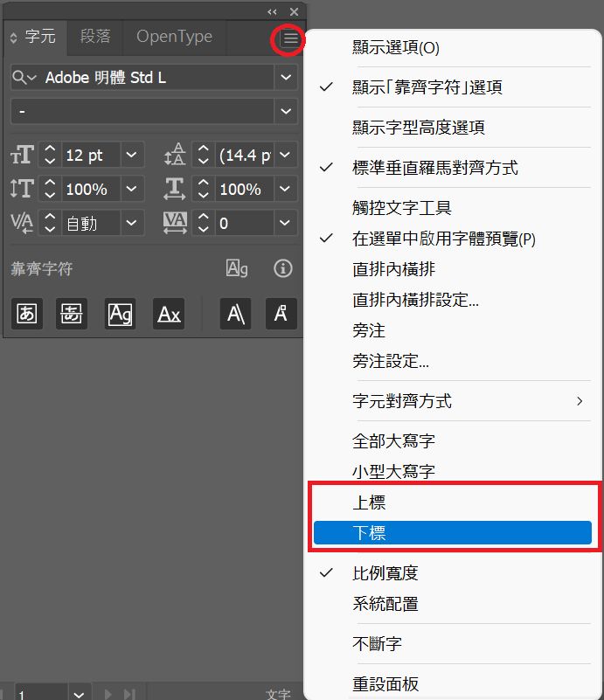Click the font size icon
This screenshot has height=700, width=604.
click(22, 155)
